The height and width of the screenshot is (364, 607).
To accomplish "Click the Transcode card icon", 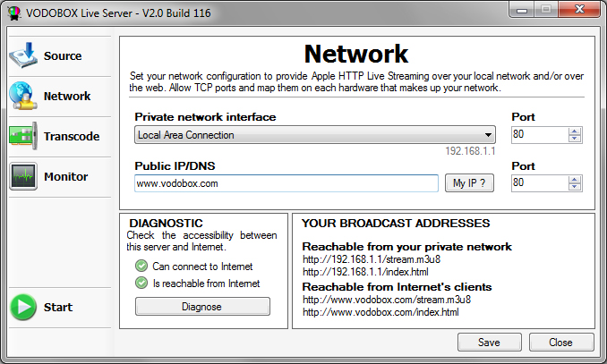I will [23, 136].
